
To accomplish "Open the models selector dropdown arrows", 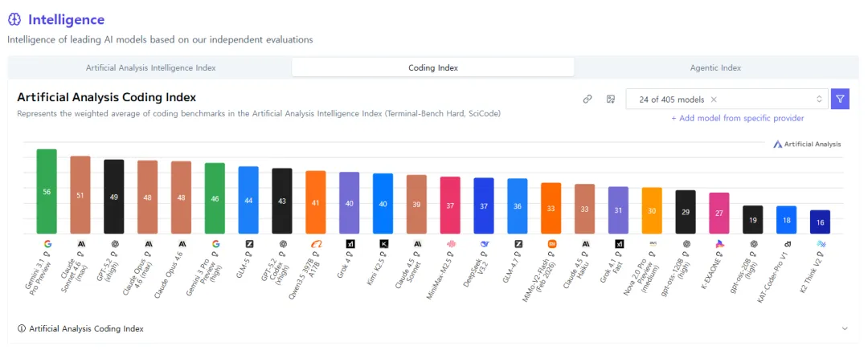I will (x=819, y=100).
